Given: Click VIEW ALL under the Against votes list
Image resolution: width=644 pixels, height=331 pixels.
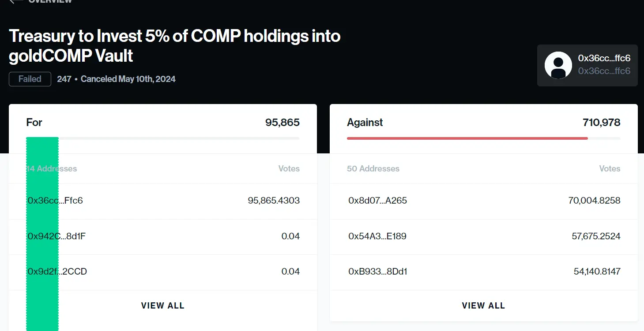Looking at the screenshot, I should [483, 305].
